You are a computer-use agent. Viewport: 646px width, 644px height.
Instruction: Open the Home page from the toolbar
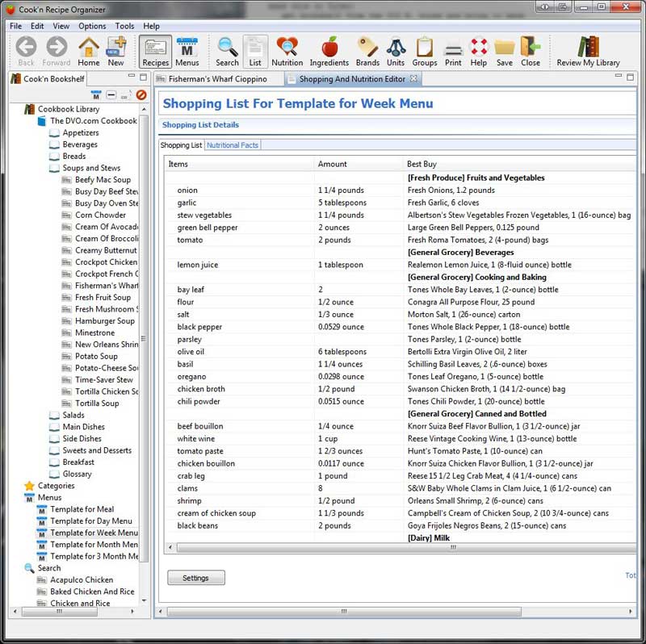[89, 51]
